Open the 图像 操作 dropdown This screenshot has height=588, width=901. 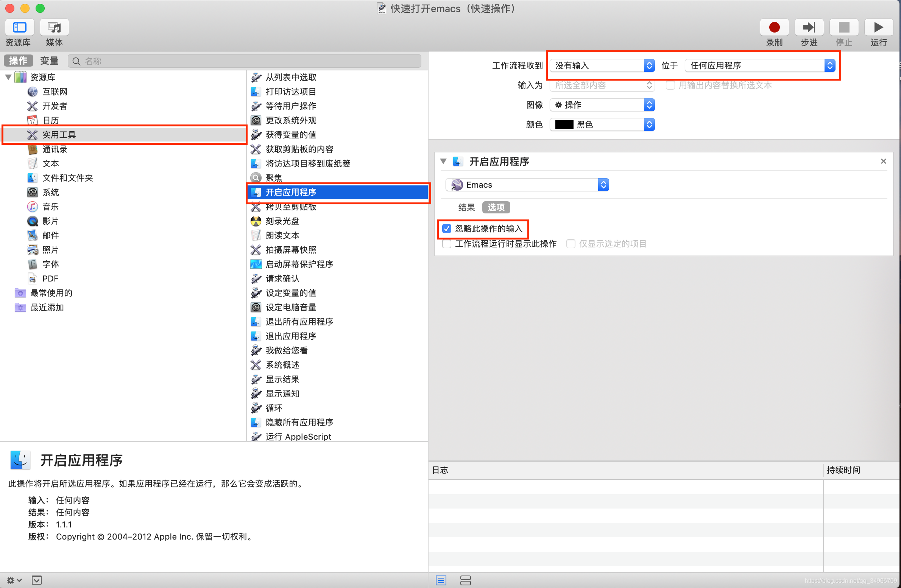(x=602, y=105)
